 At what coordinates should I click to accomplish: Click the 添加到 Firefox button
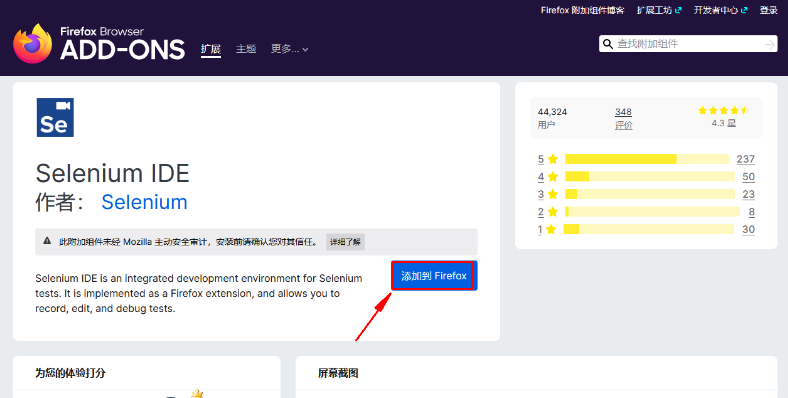pos(434,275)
